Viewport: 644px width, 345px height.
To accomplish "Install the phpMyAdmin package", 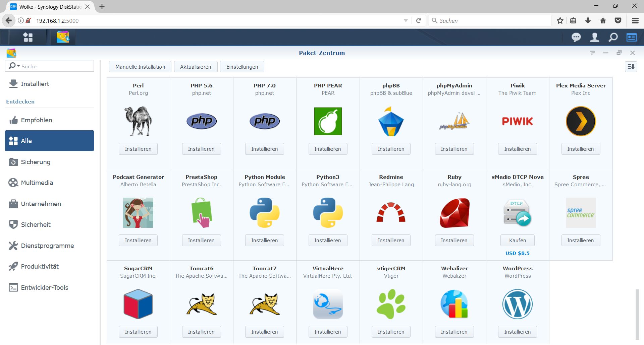I will (x=454, y=149).
